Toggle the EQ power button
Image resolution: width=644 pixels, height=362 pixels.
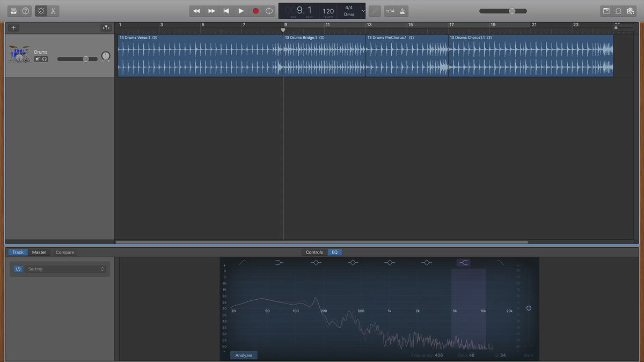[x=18, y=269]
